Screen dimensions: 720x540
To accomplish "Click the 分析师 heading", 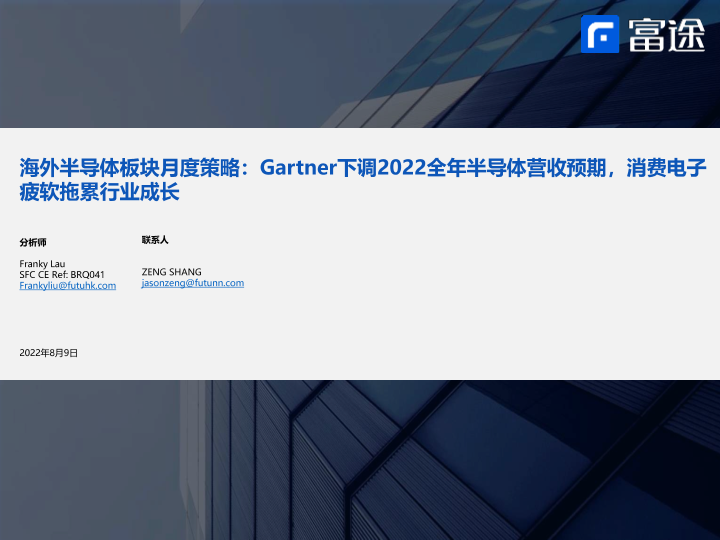I will pos(33,242).
